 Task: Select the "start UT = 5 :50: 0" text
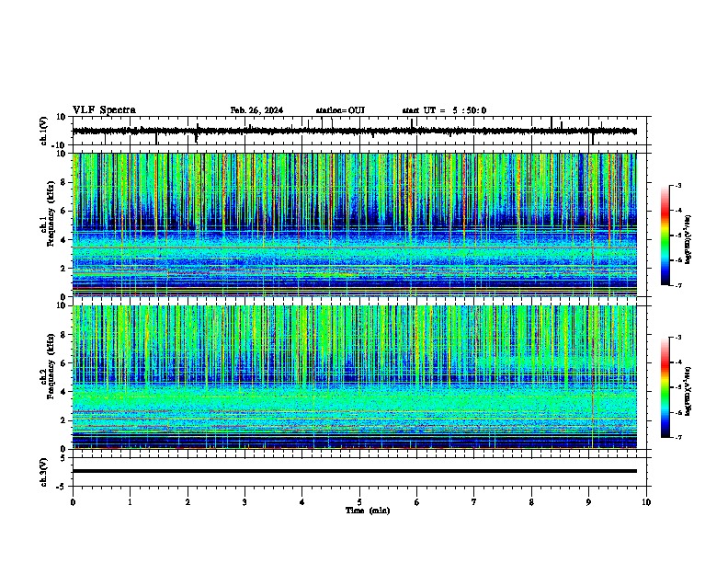pos(444,110)
